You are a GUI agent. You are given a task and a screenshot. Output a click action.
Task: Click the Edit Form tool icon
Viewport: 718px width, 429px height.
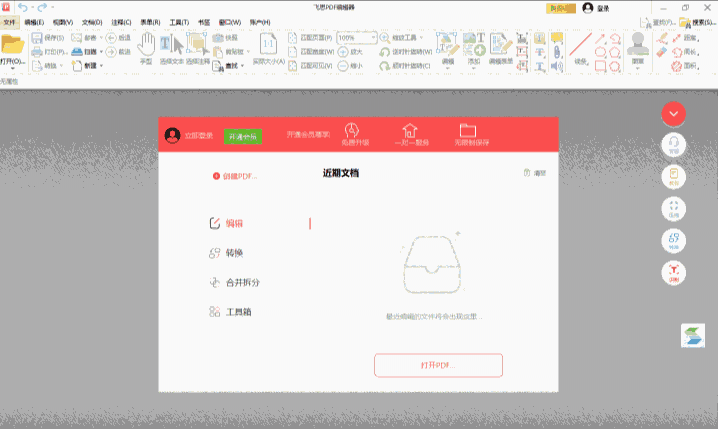coord(500,44)
